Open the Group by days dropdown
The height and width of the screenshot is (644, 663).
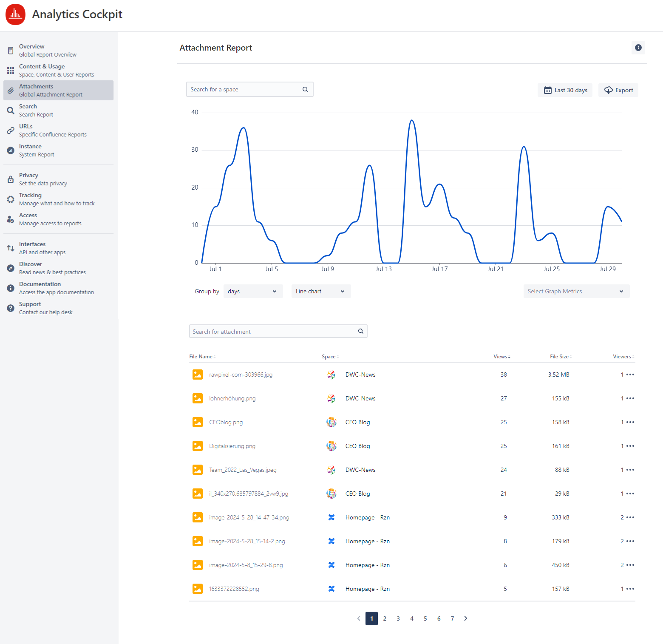[252, 291]
